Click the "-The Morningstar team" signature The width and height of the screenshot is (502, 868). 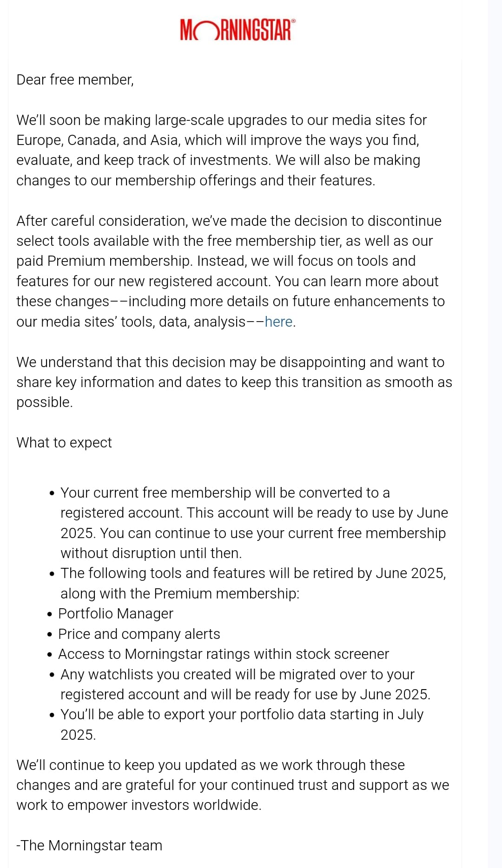(89, 845)
